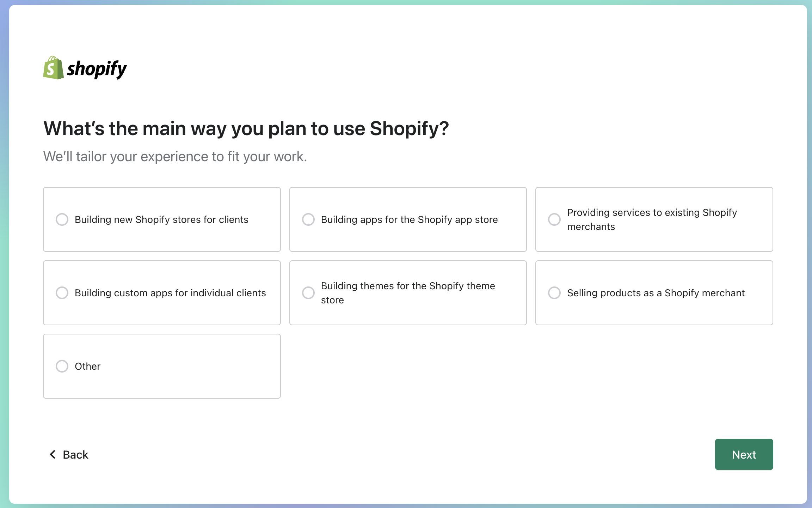Select Building custom apps for individual clients

[62, 293]
